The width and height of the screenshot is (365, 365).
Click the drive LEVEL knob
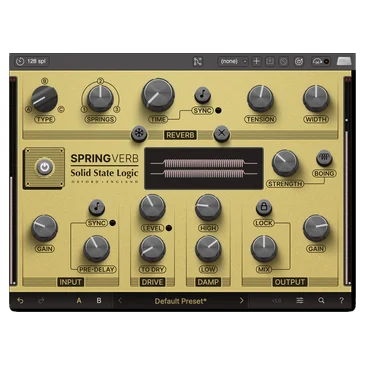click(152, 208)
